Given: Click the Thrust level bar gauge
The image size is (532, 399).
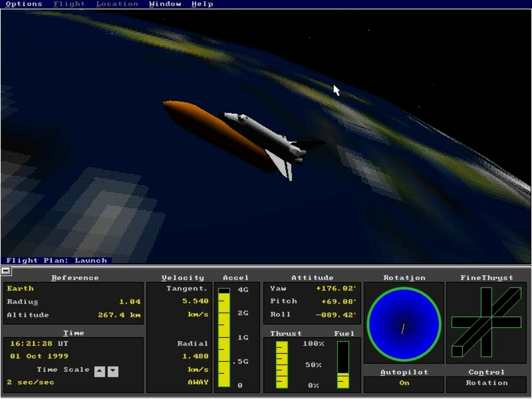Looking at the screenshot, I should click(x=282, y=365).
